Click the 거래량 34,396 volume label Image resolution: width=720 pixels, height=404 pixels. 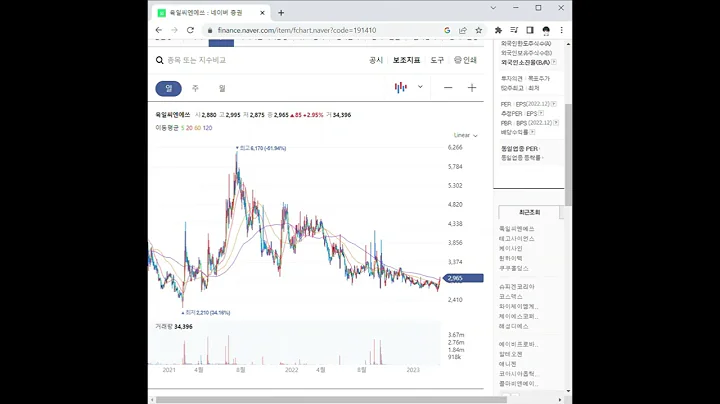174,326
